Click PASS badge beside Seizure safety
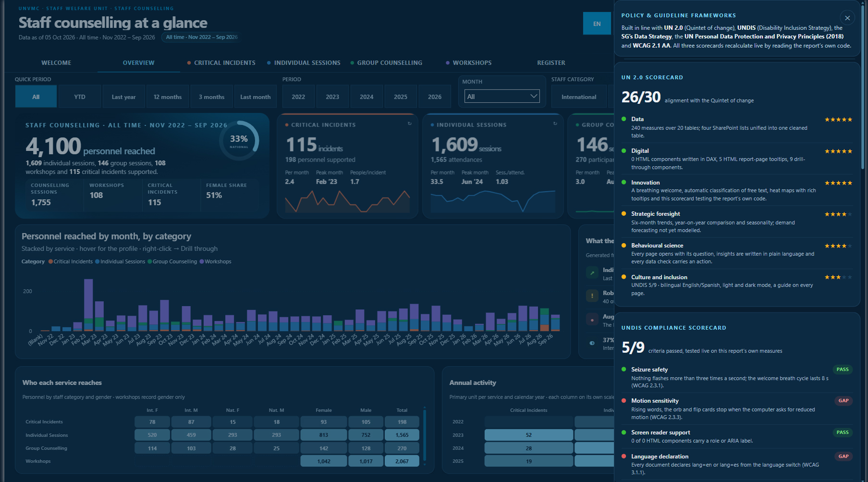Screen dimensions: 868x482 [x=843, y=370]
